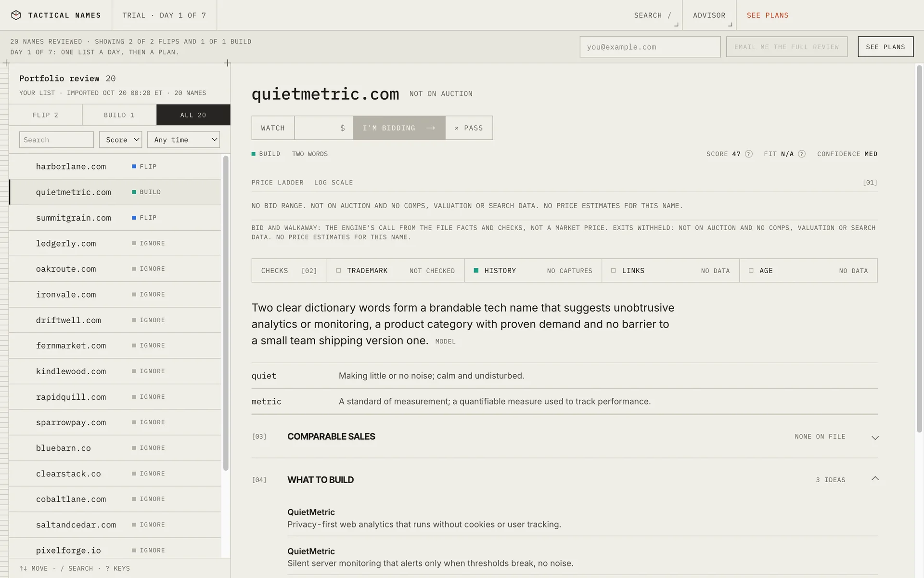Click the up-down arrows Move icon
Screen dimensions: 924x578
tap(23, 568)
